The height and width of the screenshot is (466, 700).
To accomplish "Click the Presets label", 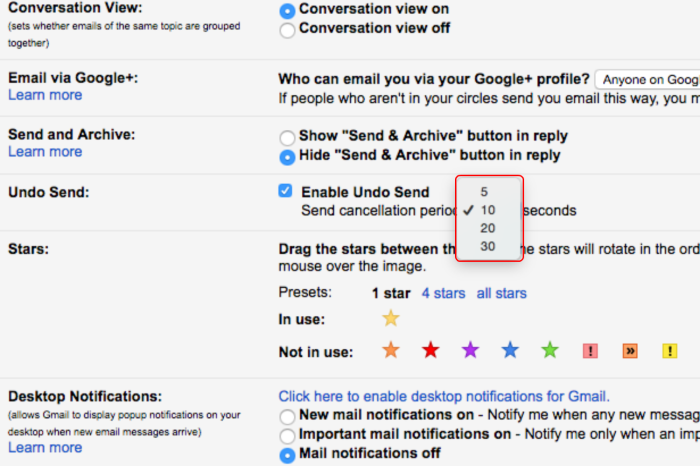I will pos(305,292).
